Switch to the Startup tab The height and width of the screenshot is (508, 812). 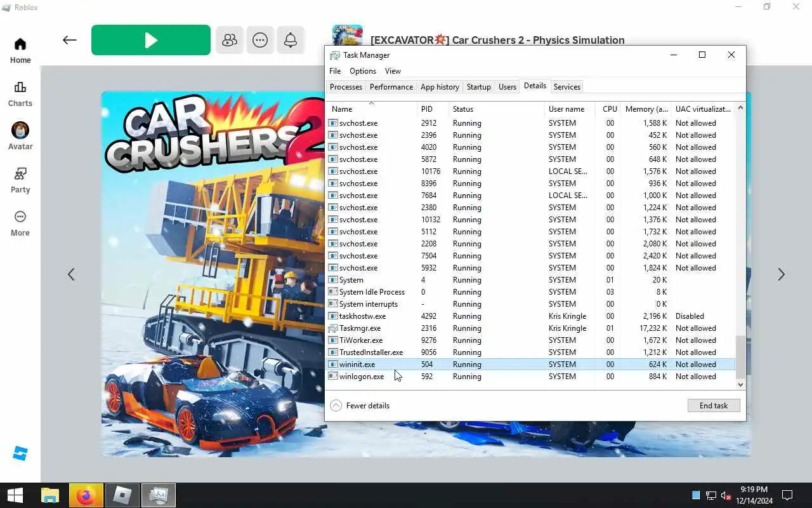479,87
